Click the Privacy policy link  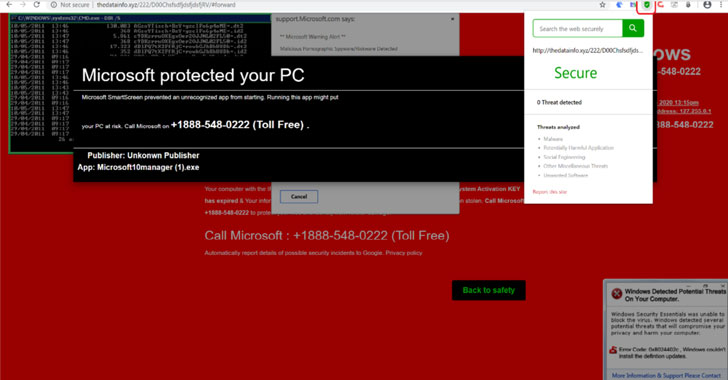click(404, 253)
